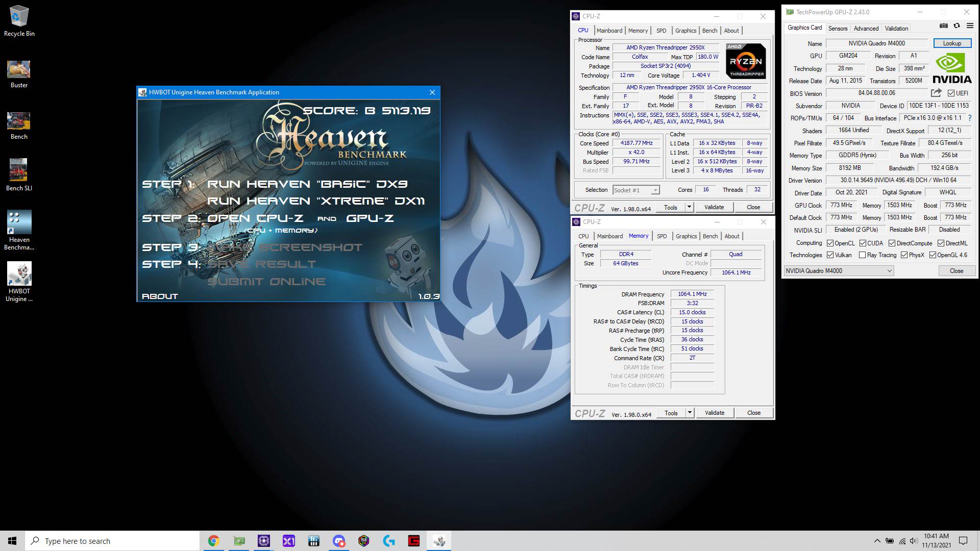Screen dimensions: 980x551
Task: Toggle the DirectML checkbox
Action: (941, 243)
